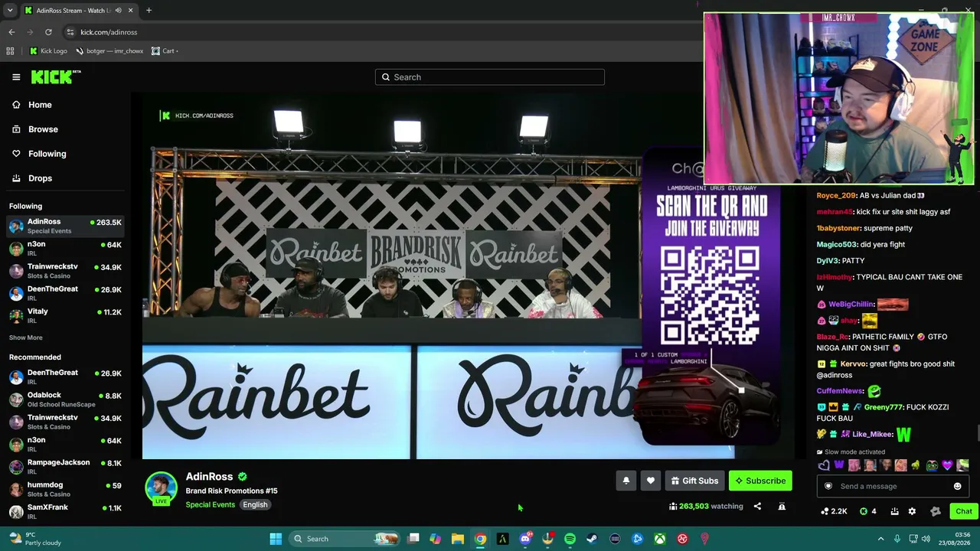Mute the AdinRoss Stream browser tab audio
The height and width of the screenshot is (551, 980).
click(118, 11)
